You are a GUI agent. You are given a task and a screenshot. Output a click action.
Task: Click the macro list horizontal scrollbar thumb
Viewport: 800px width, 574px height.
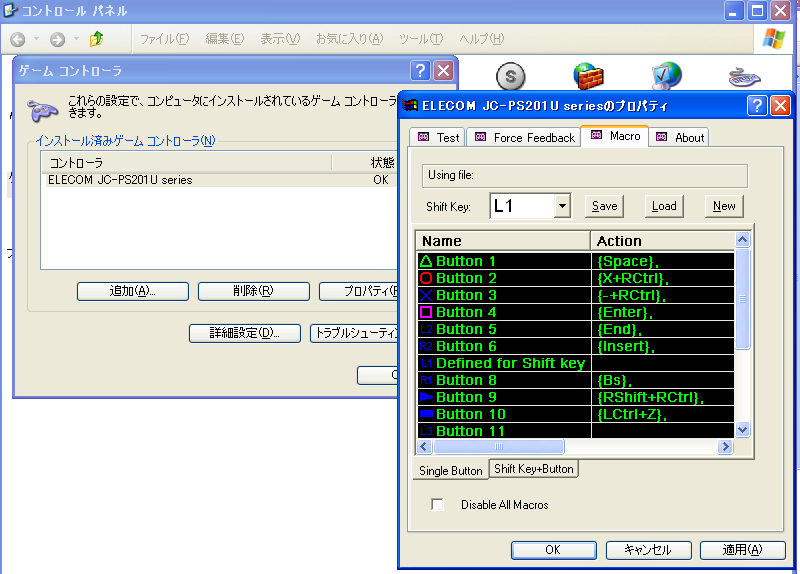498,446
